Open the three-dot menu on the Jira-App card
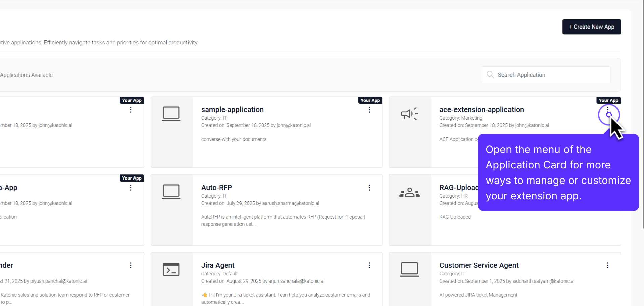This screenshot has height=306, width=644. (130, 188)
